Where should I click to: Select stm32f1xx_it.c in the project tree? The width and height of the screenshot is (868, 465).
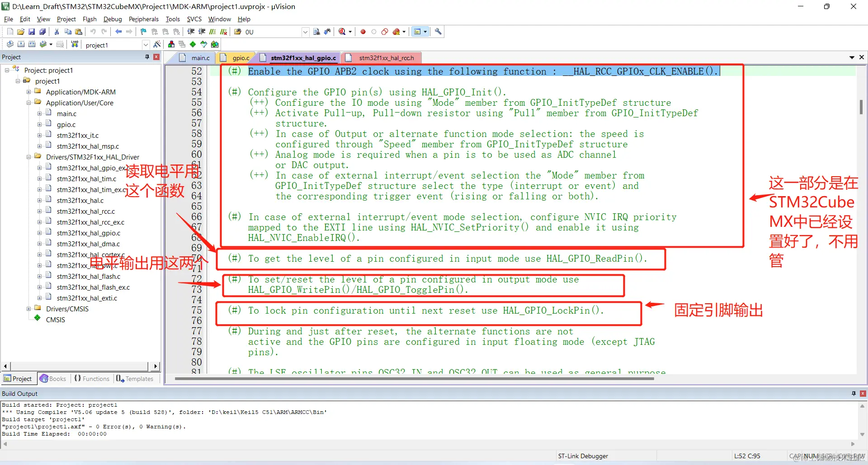coord(77,136)
